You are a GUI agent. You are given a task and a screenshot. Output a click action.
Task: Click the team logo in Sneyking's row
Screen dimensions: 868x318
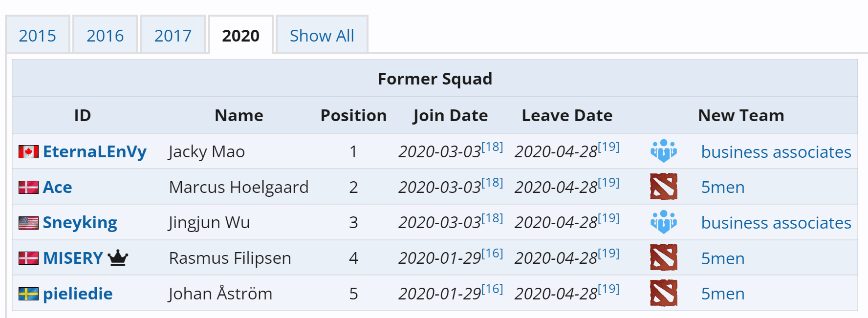tap(663, 222)
